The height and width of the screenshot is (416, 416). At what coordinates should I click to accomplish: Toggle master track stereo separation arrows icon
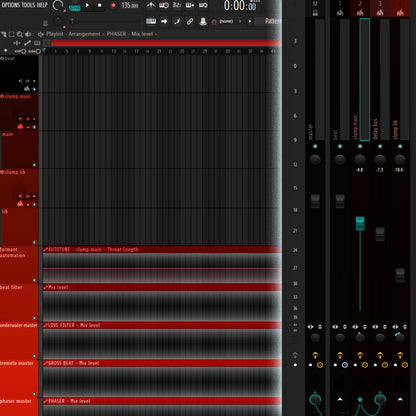coord(310,327)
